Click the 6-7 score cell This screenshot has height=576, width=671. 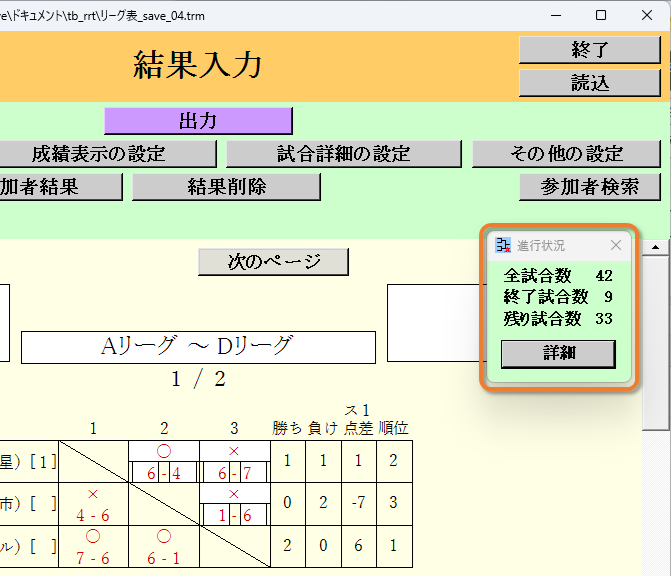point(234,473)
